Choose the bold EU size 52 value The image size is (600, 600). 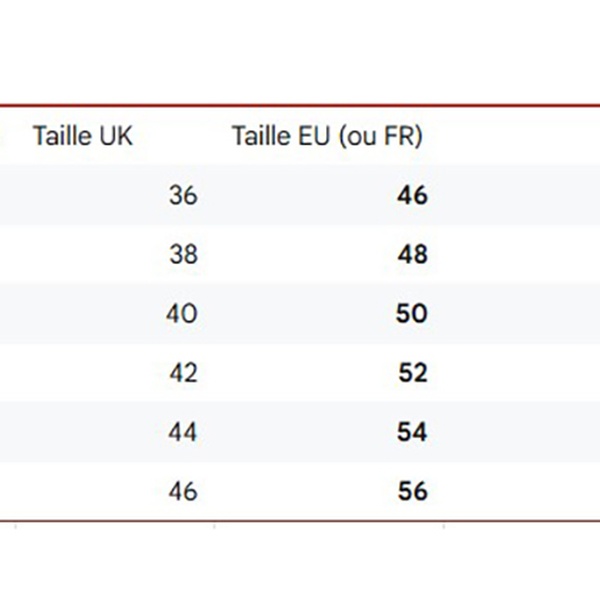(x=412, y=373)
